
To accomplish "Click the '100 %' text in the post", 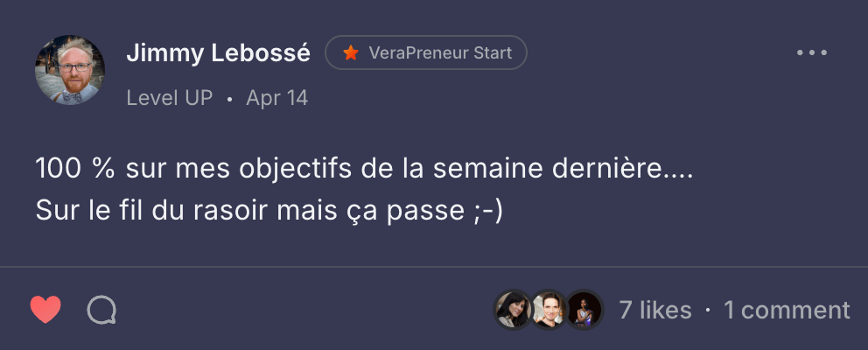I will [x=77, y=168].
